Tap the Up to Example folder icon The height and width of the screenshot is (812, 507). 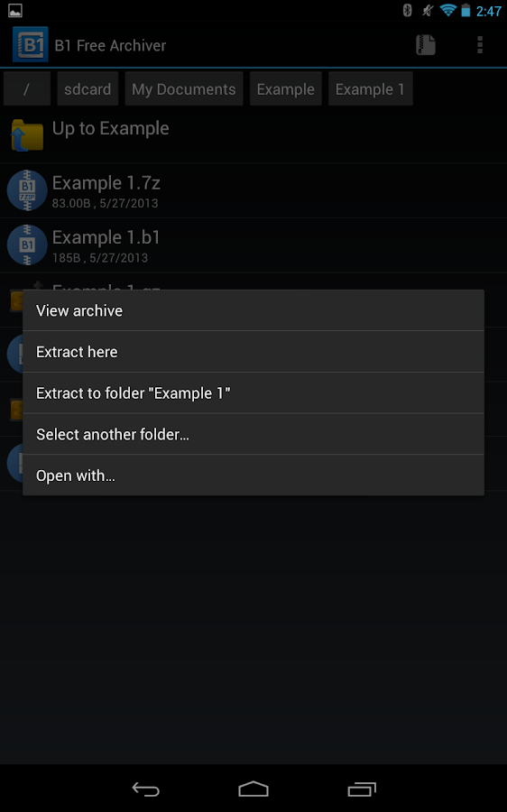27,135
